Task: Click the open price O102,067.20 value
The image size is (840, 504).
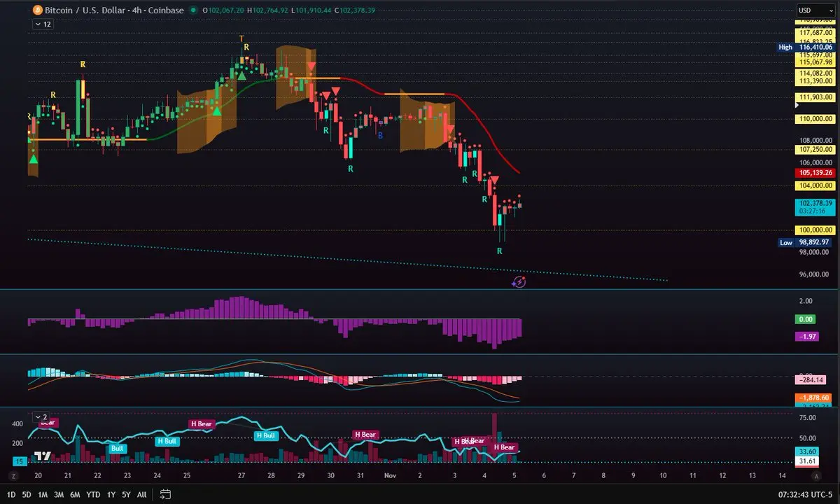Action: pos(223,10)
